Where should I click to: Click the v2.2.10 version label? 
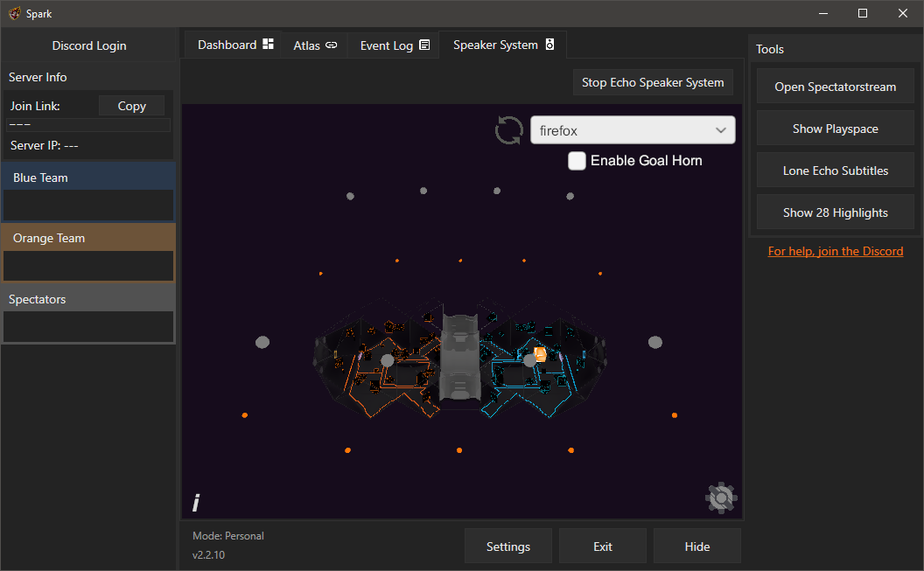click(x=208, y=554)
